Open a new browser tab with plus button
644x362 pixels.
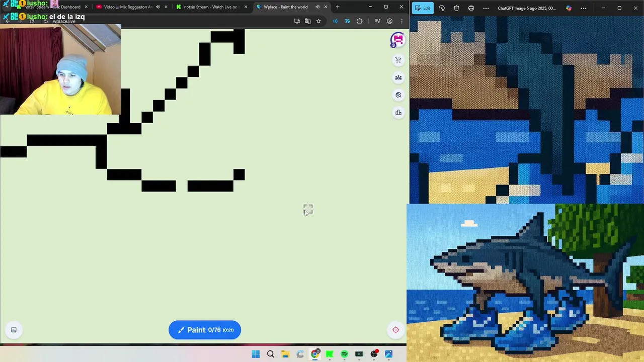tap(338, 7)
